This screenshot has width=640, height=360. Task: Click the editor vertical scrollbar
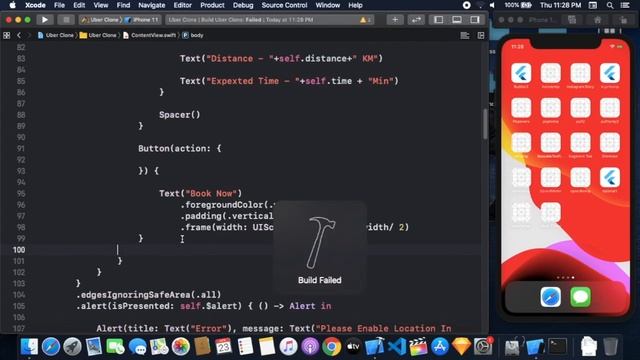(x=485, y=124)
